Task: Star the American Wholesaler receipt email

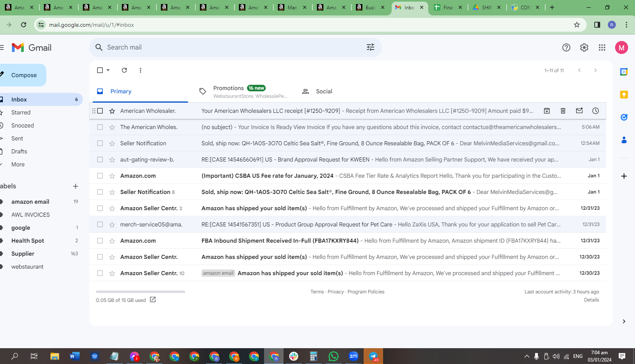Action: tap(112, 111)
